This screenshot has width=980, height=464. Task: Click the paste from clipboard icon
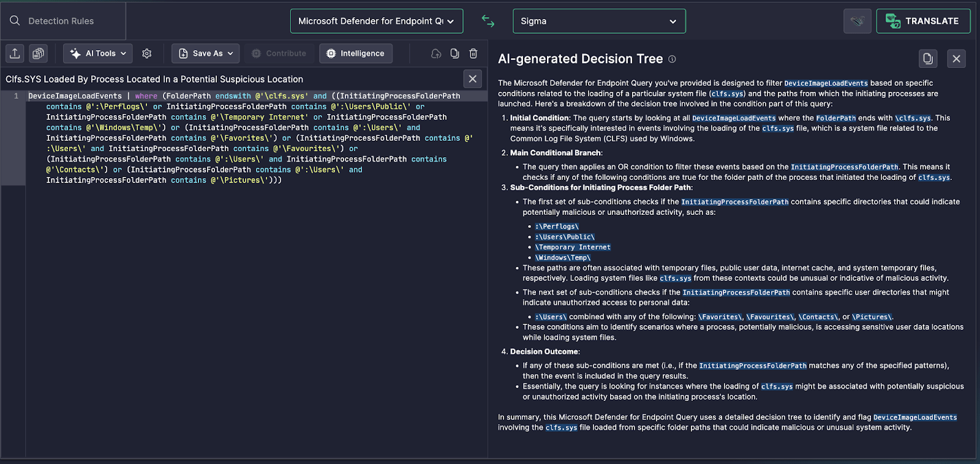[x=38, y=53]
